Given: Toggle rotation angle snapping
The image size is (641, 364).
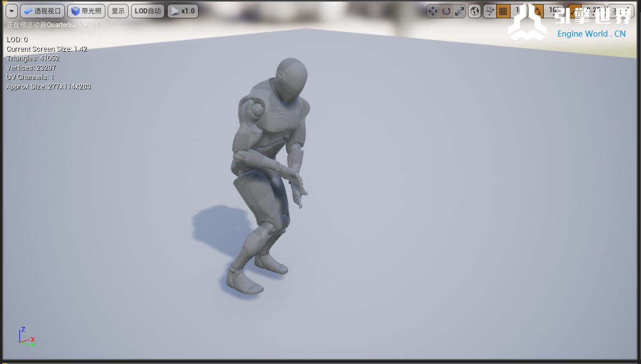Looking at the screenshot, I should pos(537,11).
